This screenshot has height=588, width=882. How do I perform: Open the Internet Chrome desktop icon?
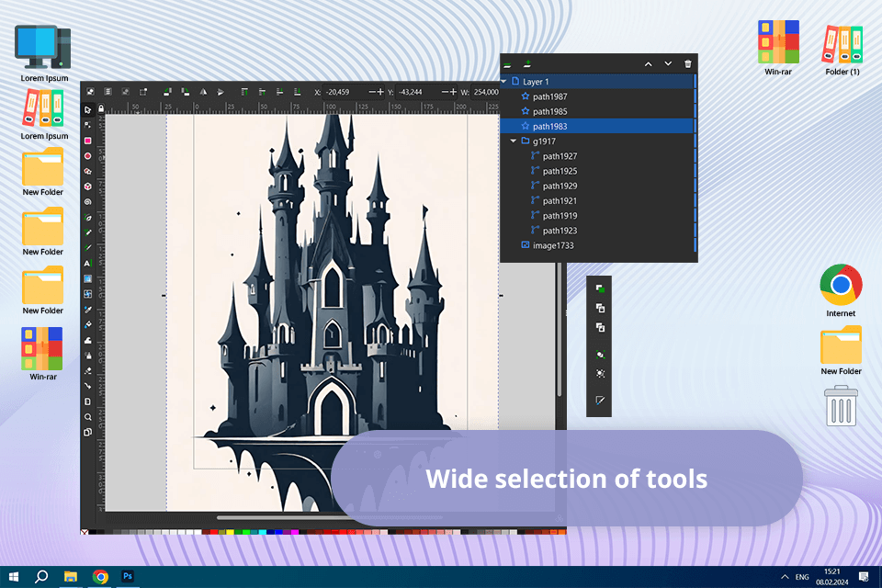[x=841, y=290]
